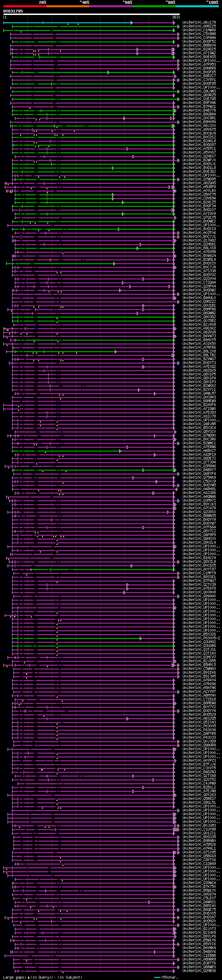Open hit UniRef100_A8J179
Viewport: 222px width, 980px height.
click(199, 23)
